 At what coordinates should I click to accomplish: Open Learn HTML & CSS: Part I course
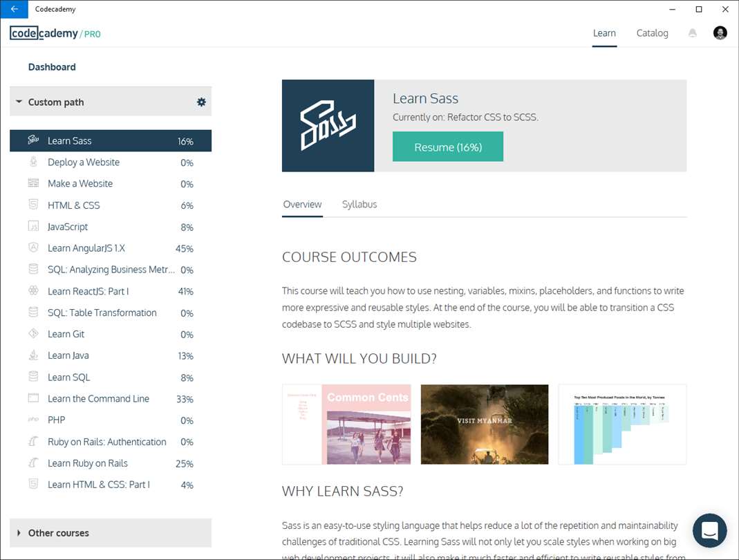coord(111,485)
